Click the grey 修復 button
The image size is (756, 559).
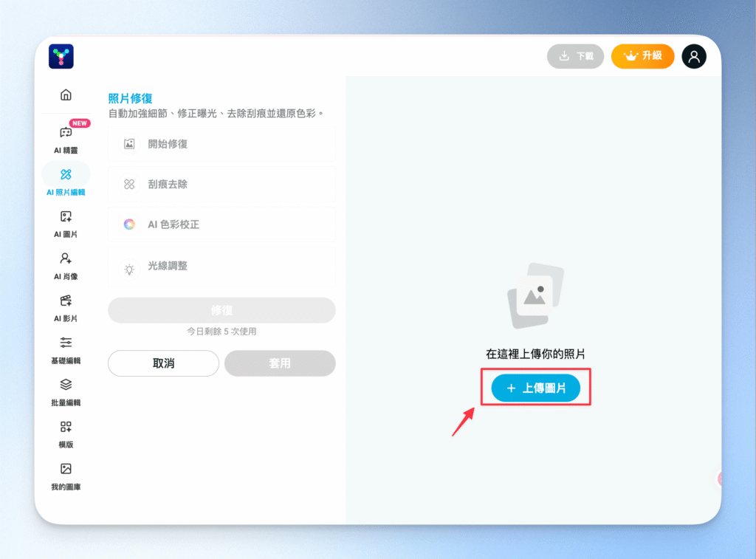click(221, 310)
